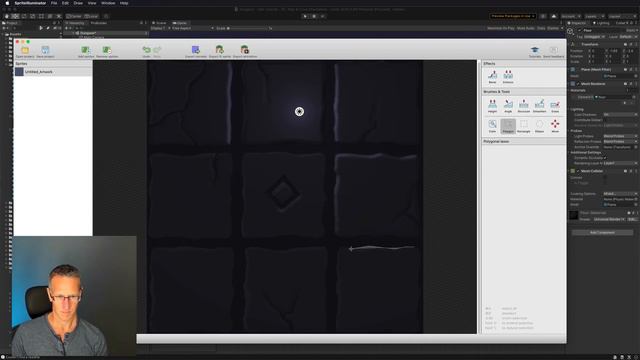Toggle the Mesh Renderer enabled checkbox in Unity
640x360 pixels.
[x=578, y=84]
